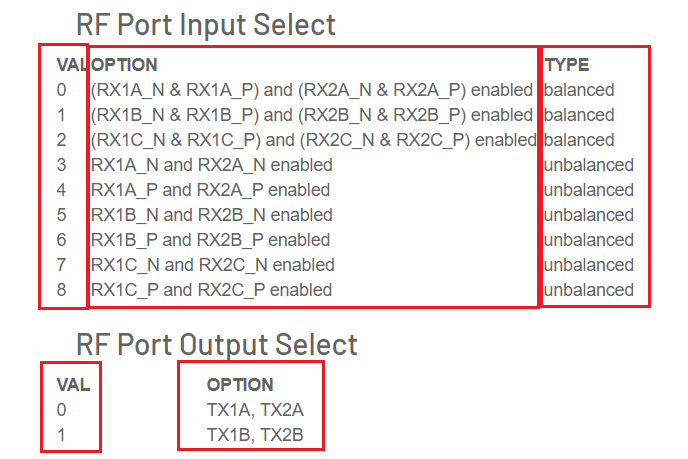Screen dimensions: 688x459
Task: Click the "RX1A_P and RX2A_P enabled" option
Action: pos(210,190)
